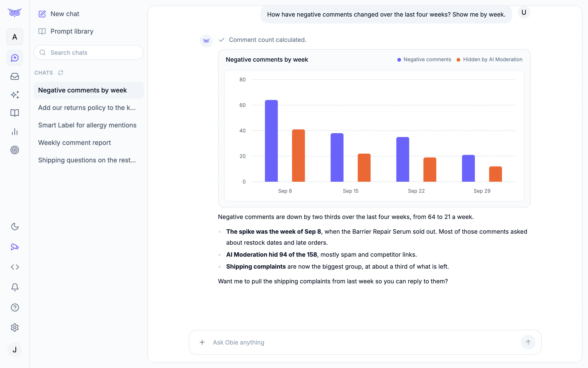Click the 'U' user avatar on message

(524, 12)
